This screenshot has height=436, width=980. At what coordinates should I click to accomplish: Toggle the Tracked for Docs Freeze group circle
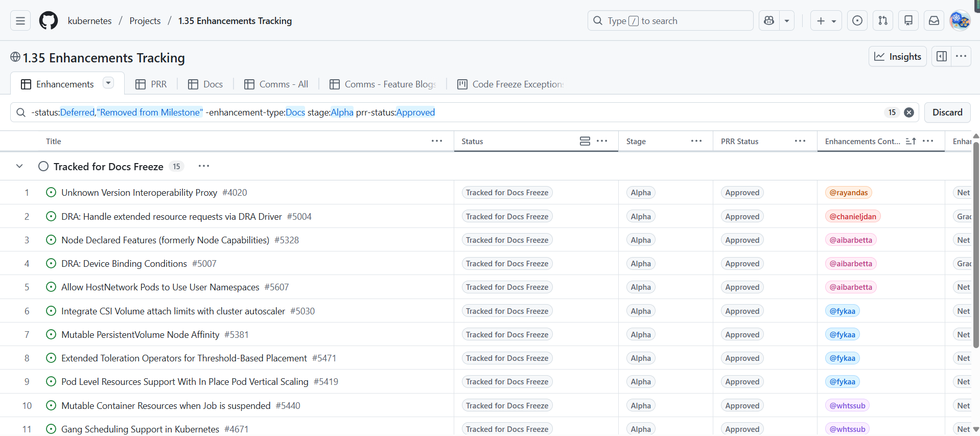[43, 167]
